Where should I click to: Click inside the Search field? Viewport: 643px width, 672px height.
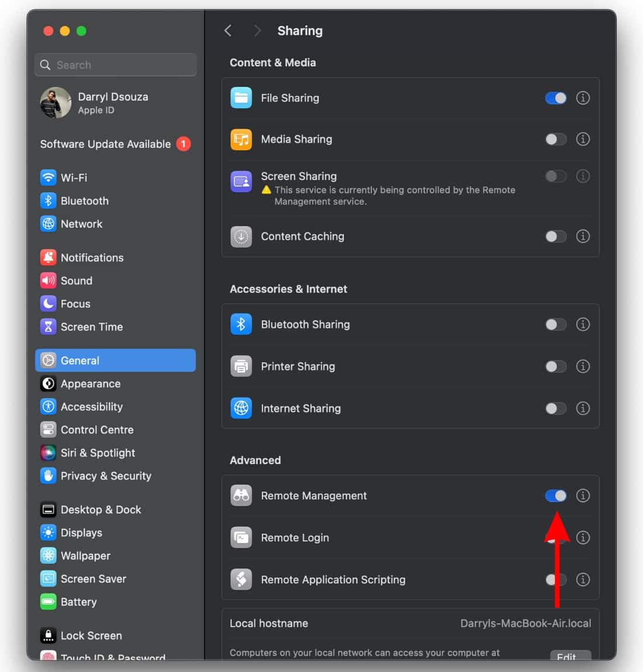point(115,64)
